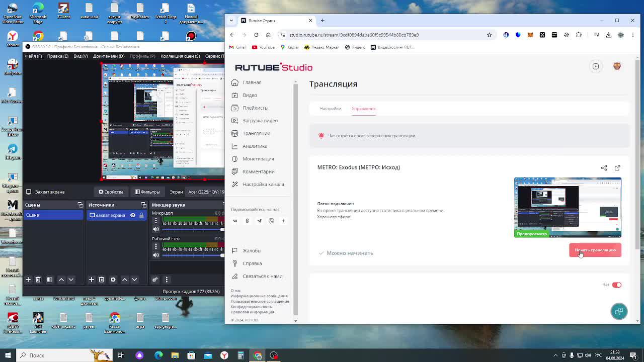
Task: Open Task View on the taskbar
Action: (x=121, y=355)
